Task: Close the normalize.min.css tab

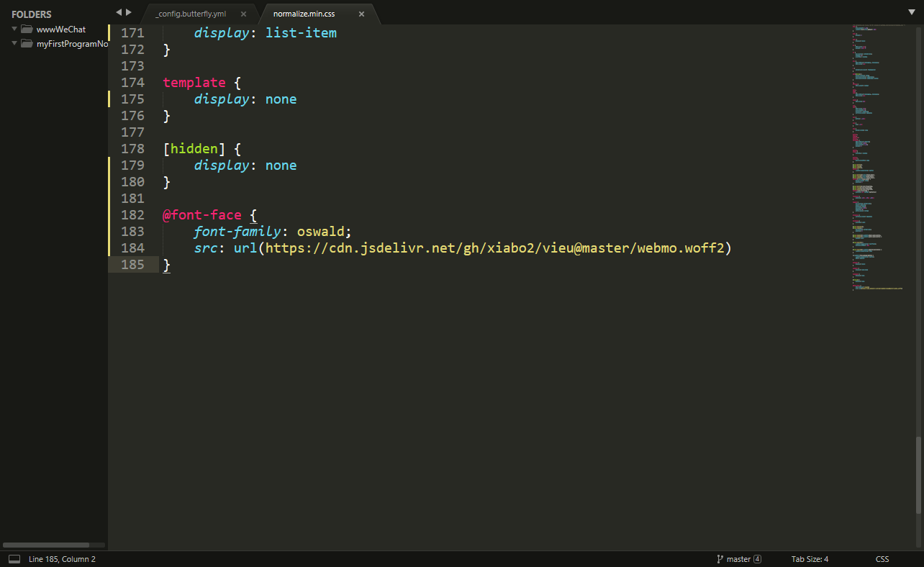Action: pyautogui.click(x=361, y=14)
